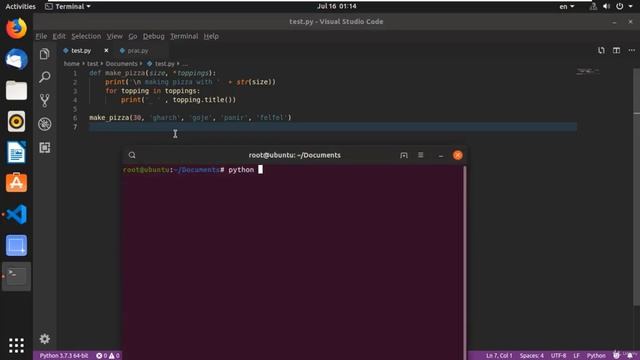Click the terminal command line after 'python'
This screenshot has width=640, height=360.
point(260,169)
